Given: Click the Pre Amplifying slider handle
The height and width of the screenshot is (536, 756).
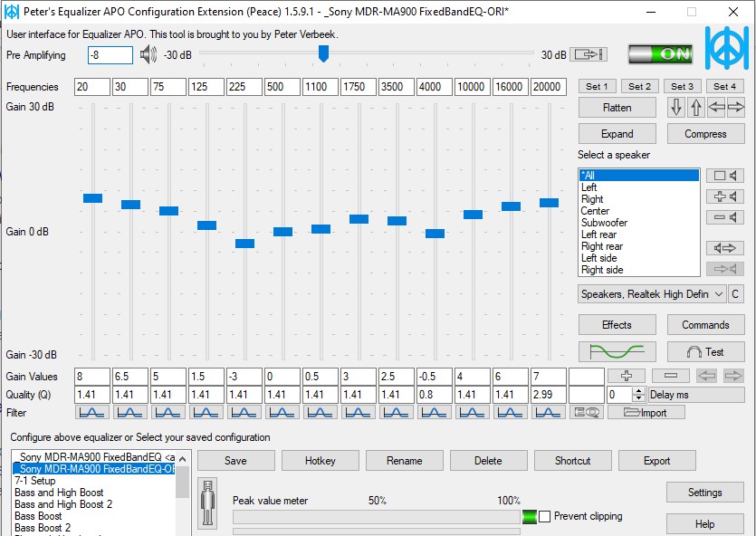Looking at the screenshot, I should click(323, 53).
